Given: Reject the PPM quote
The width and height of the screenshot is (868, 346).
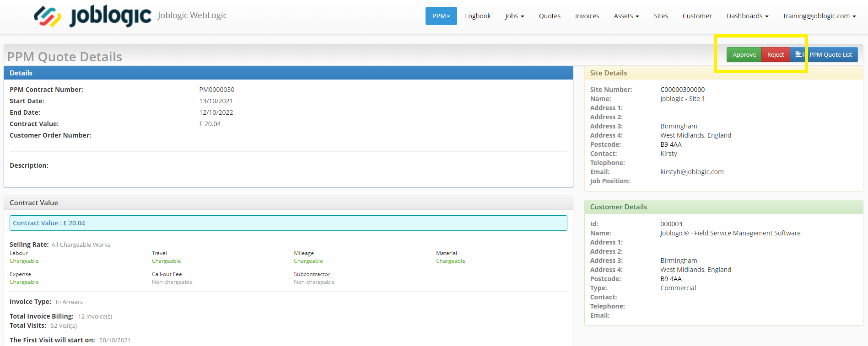Looking at the screenshot, I should pos(776,55).
